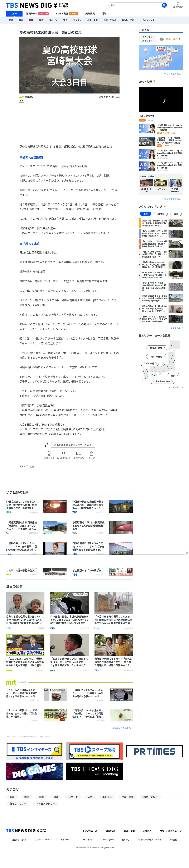Click the TBS CROSS DIG with Bloomberg banner
Viewport: 189px width, 868px height.
(x=94, y=771)
